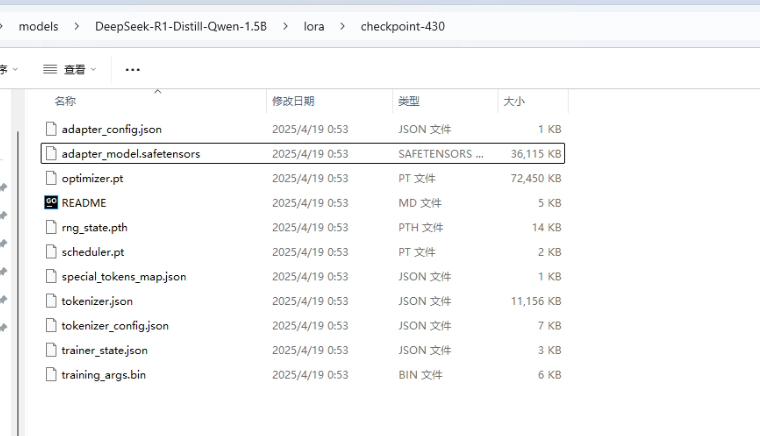Image resolution: width=760 pixels, height=436 pixels.
Task: Click the adapter_config.json file icon
Action: (51, 129)
